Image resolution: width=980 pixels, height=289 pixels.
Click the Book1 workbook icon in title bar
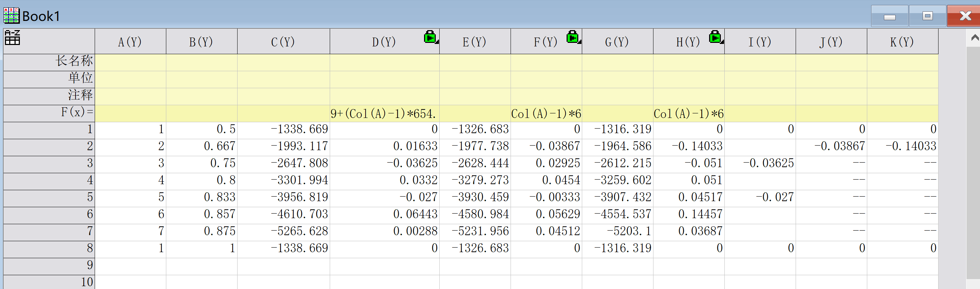click(11, 16)
